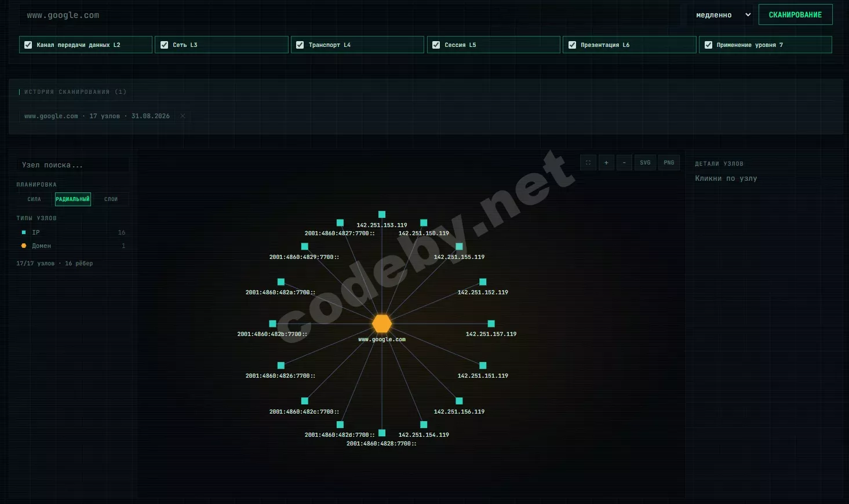
Task: Zoom in on the graph with plus
Action: 606,163
